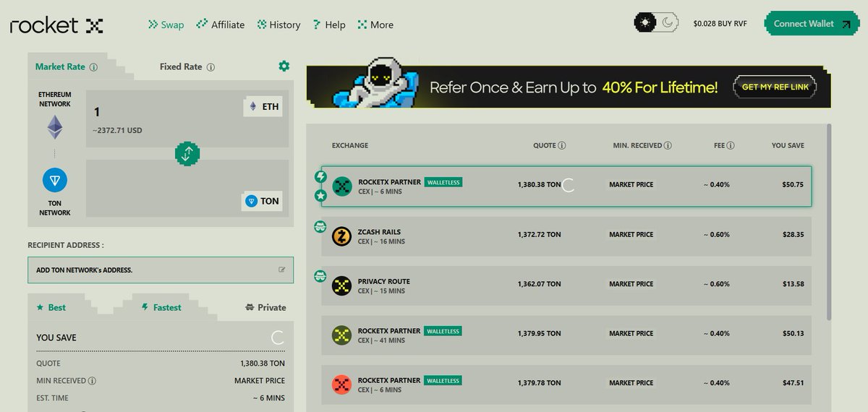This screenshot has height=412, width=868.
Task: Click the Fee column info icon
Action: pos(731,145)
